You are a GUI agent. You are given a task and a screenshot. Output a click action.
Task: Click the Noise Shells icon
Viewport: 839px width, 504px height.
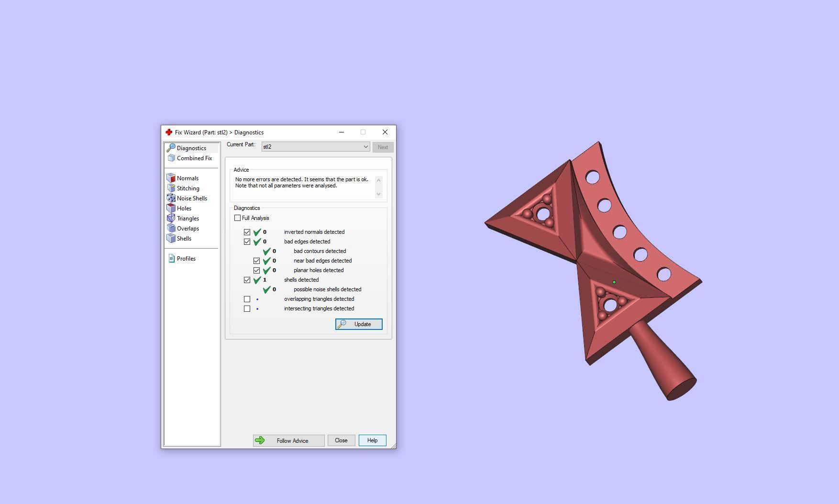click(171, 198)
